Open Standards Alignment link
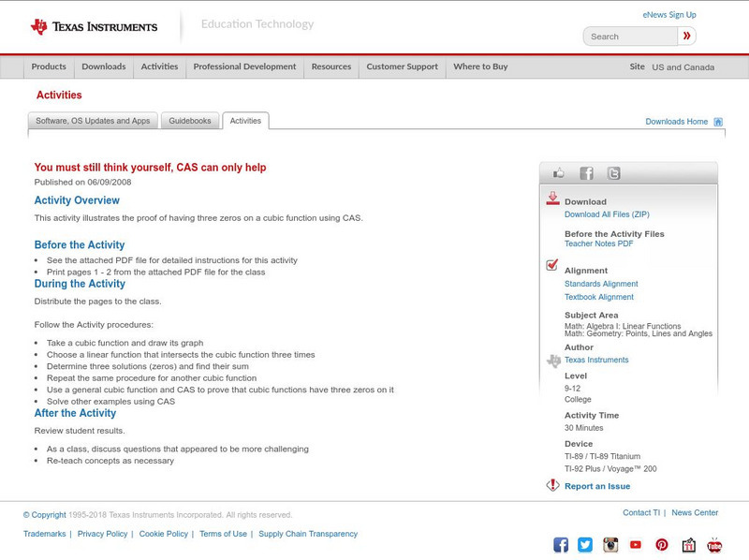 pyautogui.click(x=601, y=284)
